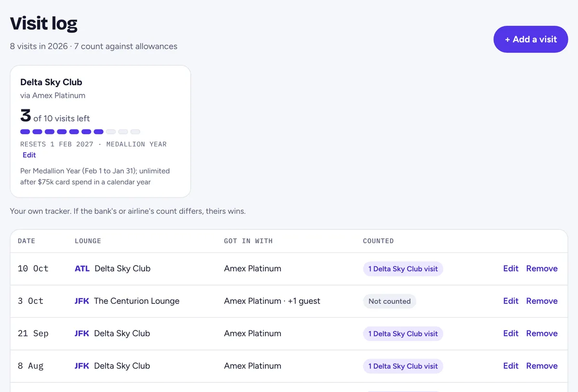This screenshot has height=392, width=578.
Task: Click the '21 Sep' date cell
Action: (x=33, y=333)
